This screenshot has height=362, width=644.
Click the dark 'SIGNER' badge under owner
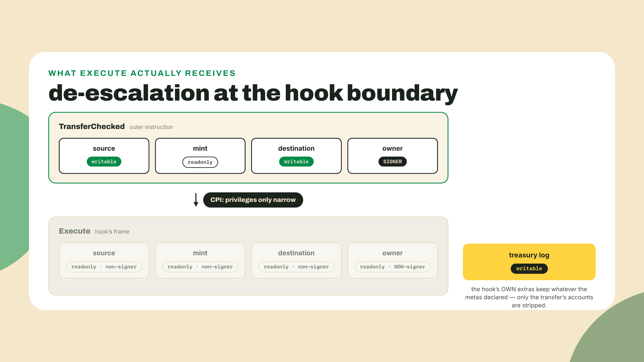coord(393,162)
